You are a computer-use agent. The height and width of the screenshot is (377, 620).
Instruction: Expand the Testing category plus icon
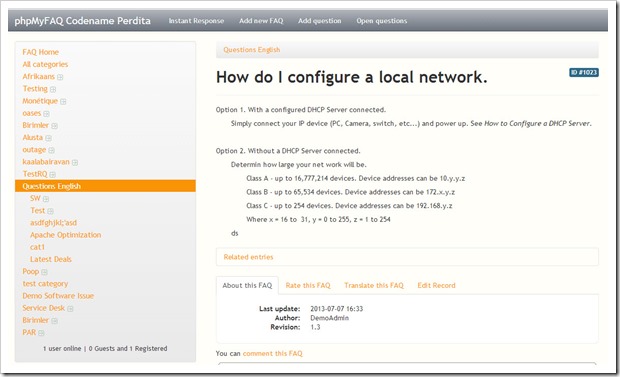(x=53, y=89)
